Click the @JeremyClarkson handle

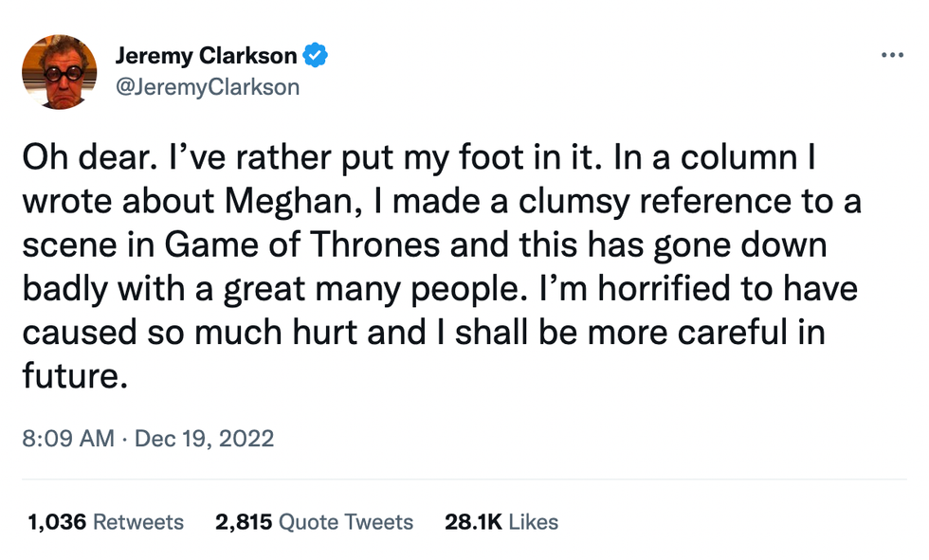207,87
